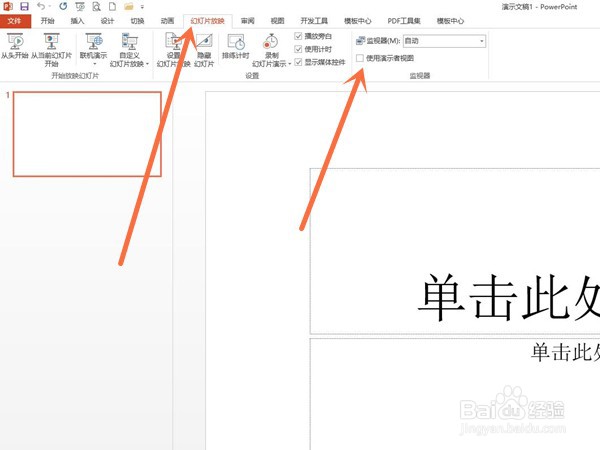Switch to the 切换 tab

(137, 21)
